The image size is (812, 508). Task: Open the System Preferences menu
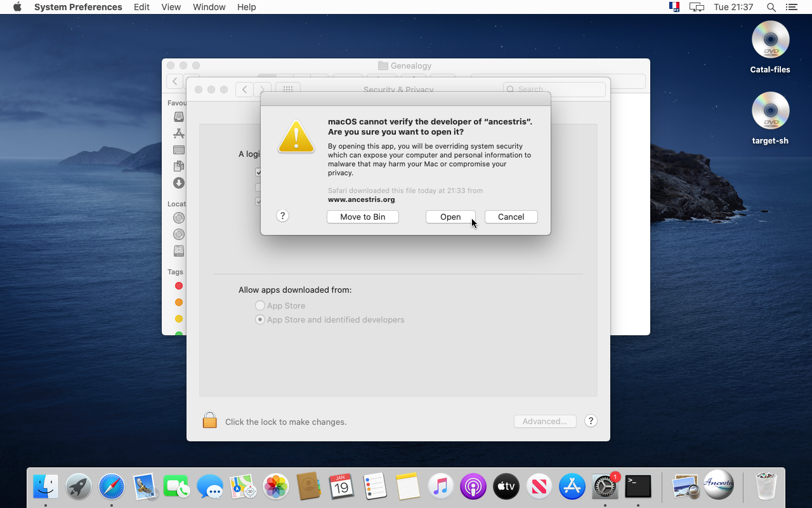coord(78,7)
